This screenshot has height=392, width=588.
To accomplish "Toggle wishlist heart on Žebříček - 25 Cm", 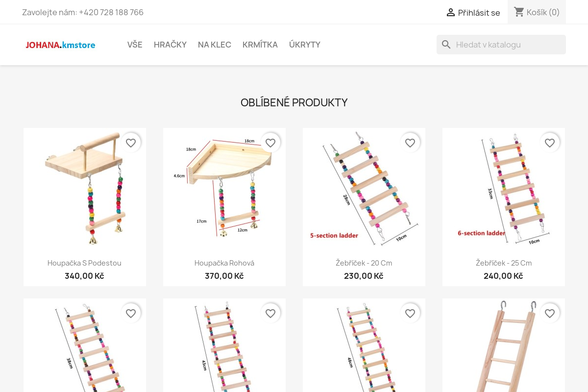I will point(550,143).
